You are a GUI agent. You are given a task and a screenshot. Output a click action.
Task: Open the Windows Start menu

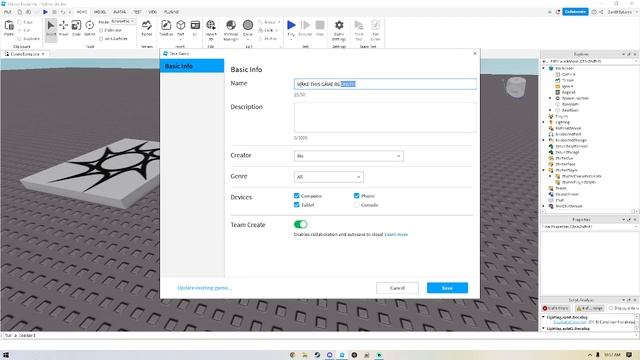pyautogui.click(x=6, y=355)
